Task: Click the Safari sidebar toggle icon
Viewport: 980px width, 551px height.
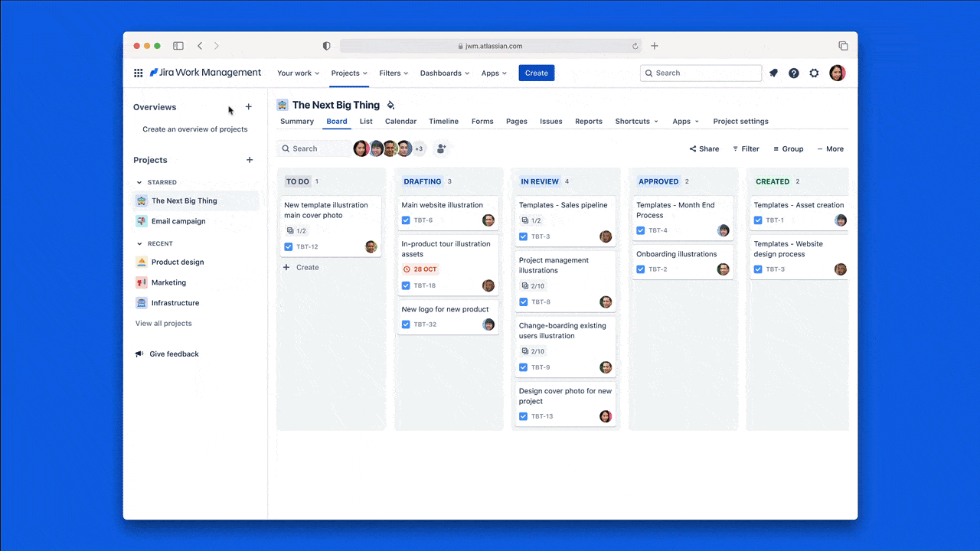Action: (x=178, y=46)
